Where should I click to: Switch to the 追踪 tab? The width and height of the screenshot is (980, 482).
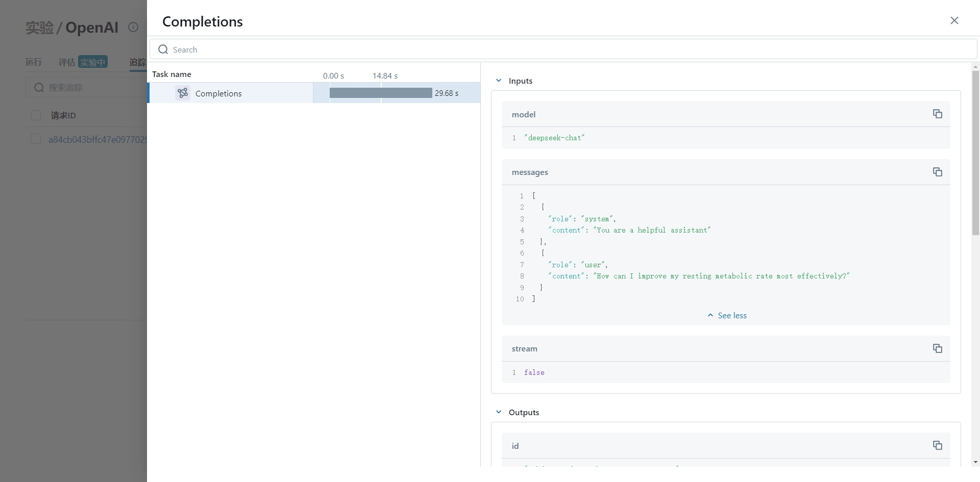(x=137, y=62)
